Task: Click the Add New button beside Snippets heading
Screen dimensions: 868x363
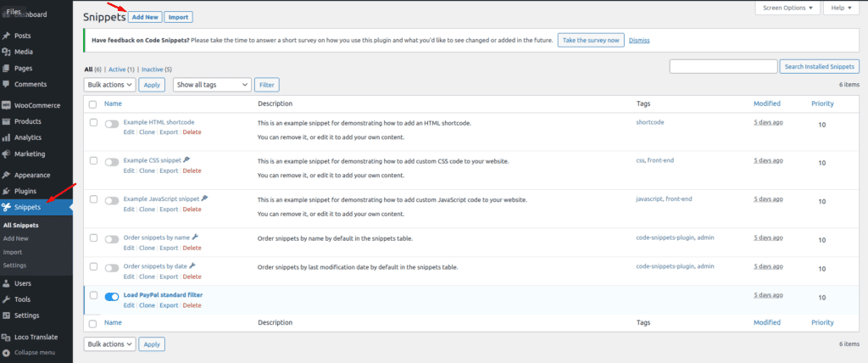Action: [144, 17]
